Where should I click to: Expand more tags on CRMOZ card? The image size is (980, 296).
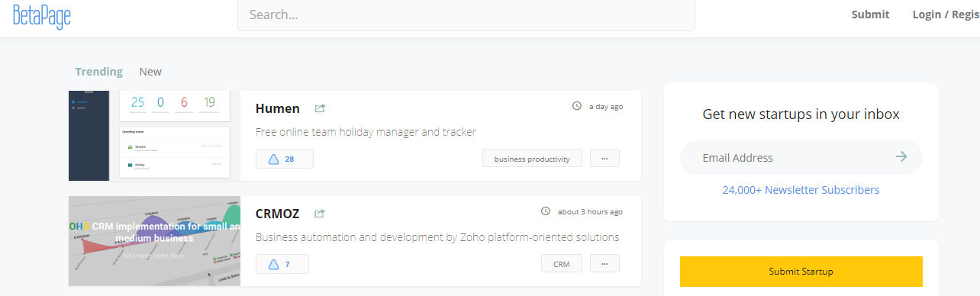604,264
